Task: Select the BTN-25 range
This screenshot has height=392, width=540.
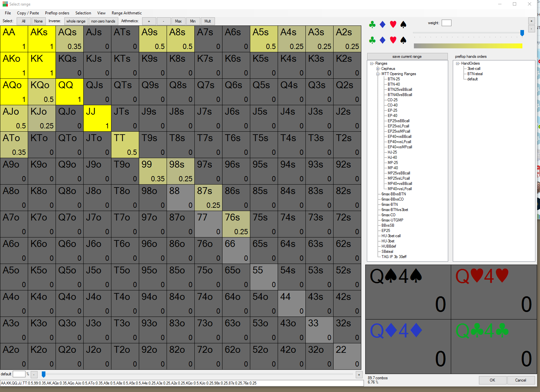Action: coord(394,79)
